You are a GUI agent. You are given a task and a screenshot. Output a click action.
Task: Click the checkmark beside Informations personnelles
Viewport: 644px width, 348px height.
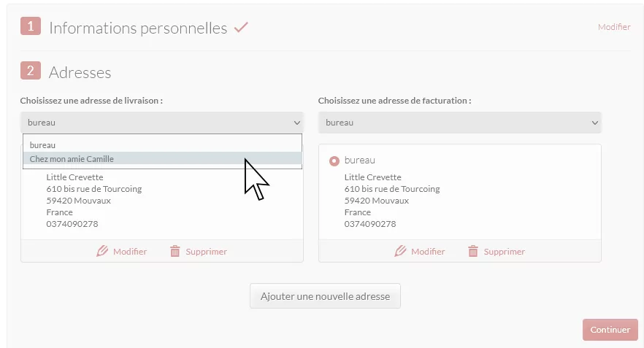point(241,28)
